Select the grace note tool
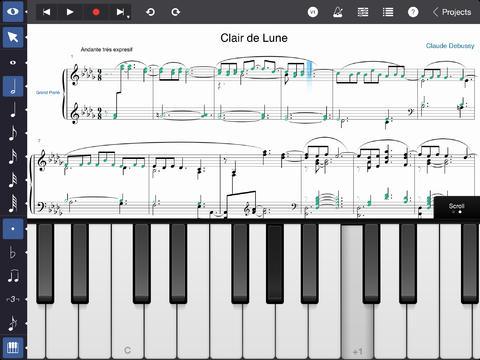Image resolution: width=480 pixels, height=360 pixels. (x=13, y=323)
